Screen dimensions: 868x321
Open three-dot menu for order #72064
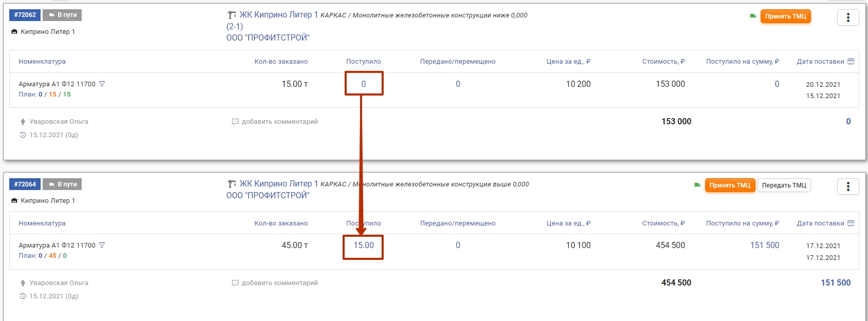tap(847, 186)
